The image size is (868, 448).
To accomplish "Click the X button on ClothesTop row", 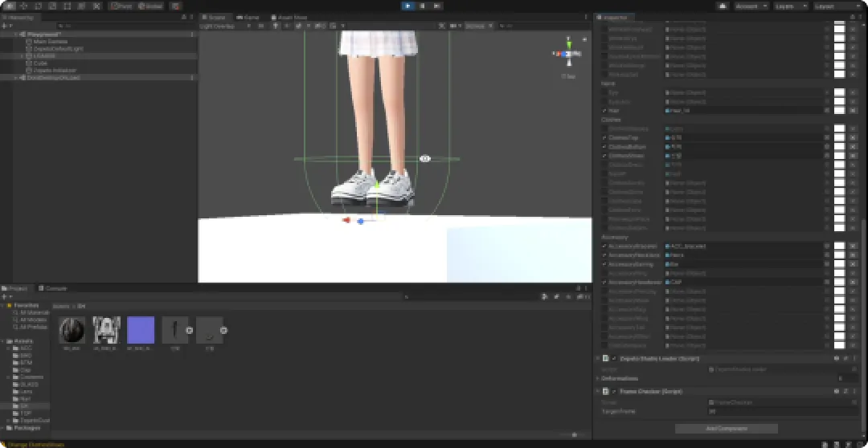I will tap(853, 137).
